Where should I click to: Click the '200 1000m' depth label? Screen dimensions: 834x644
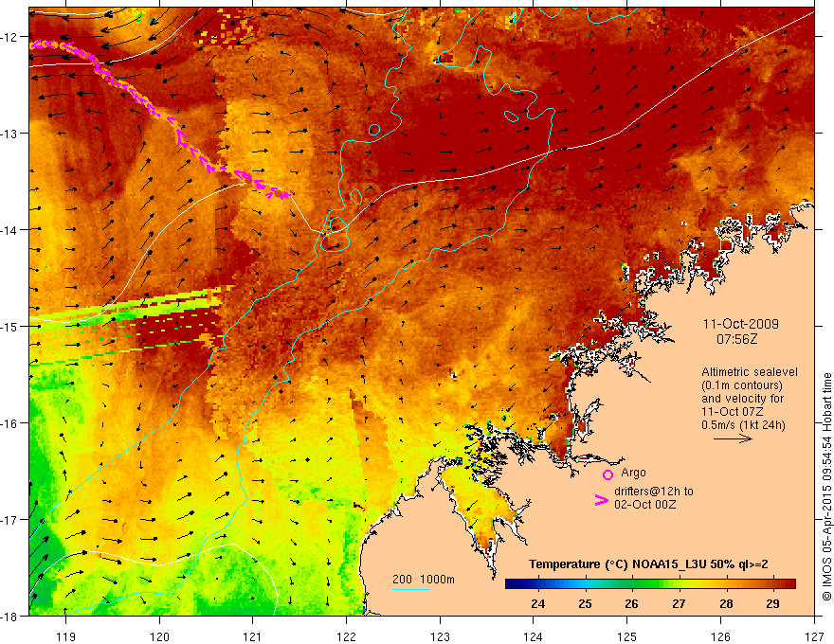tap(424, 580)
